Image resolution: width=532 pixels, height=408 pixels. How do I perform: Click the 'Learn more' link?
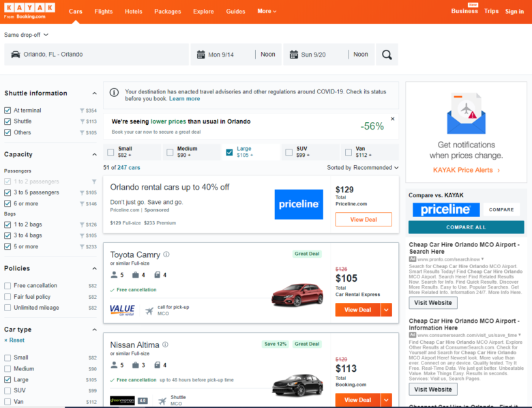[x=185, y=99]
